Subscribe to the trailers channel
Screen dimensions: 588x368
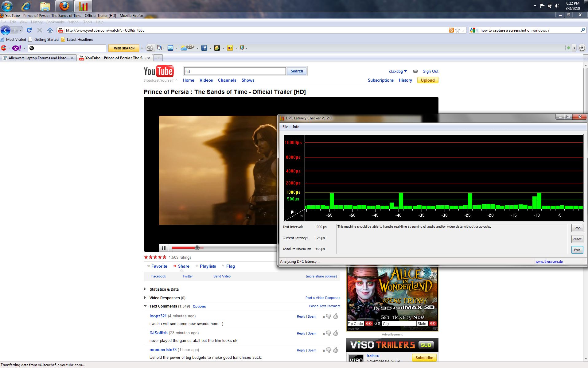click(424, 358)
